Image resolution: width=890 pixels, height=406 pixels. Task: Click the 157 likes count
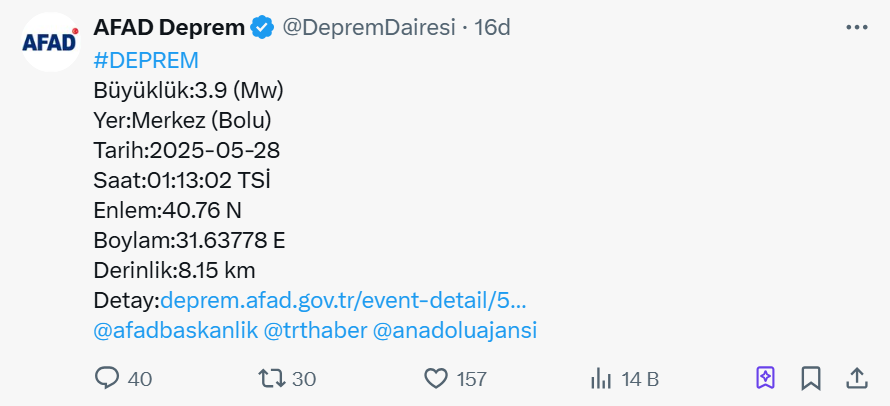point(472,379)
